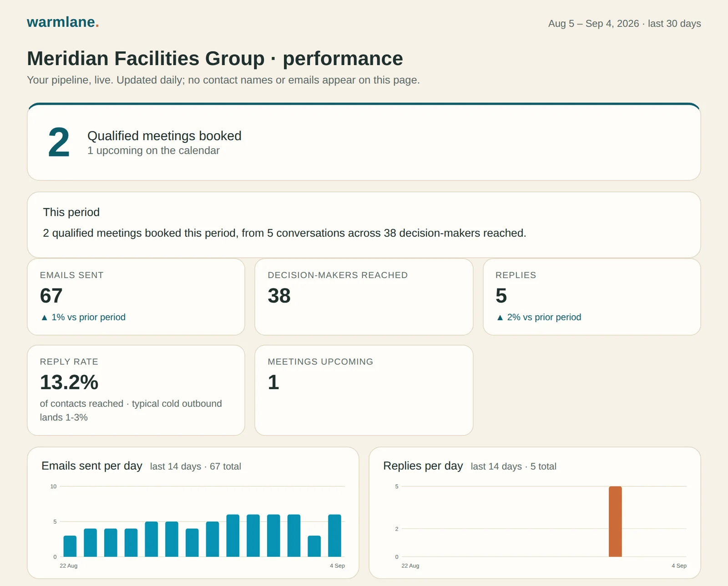Click the REPLIES card label

[x=516, y=275]
